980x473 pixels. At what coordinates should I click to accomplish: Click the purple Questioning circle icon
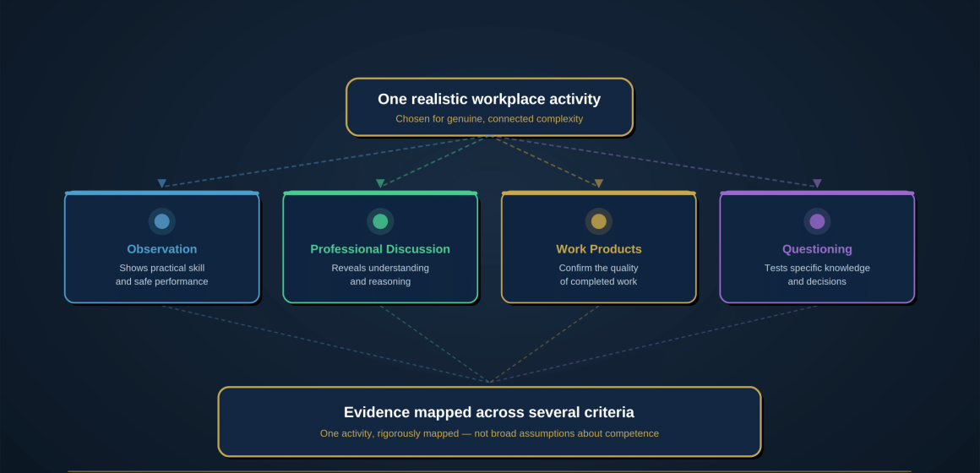click(817, 221)
